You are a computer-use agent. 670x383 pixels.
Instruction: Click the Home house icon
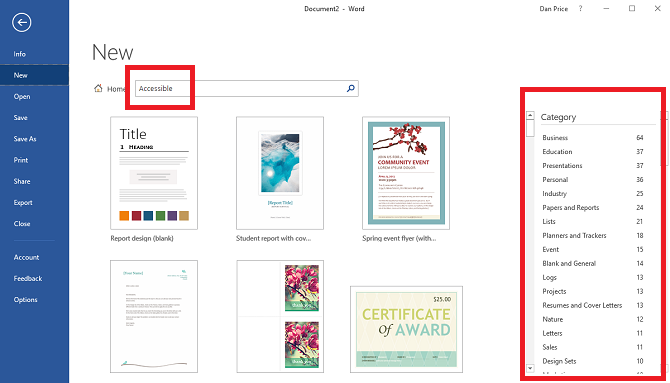point(98,88)
